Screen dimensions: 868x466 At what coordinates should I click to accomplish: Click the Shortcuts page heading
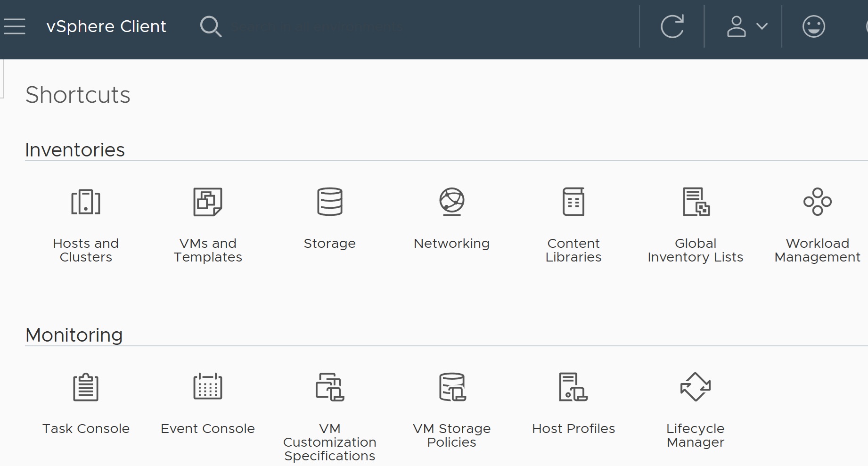[78, 95]
